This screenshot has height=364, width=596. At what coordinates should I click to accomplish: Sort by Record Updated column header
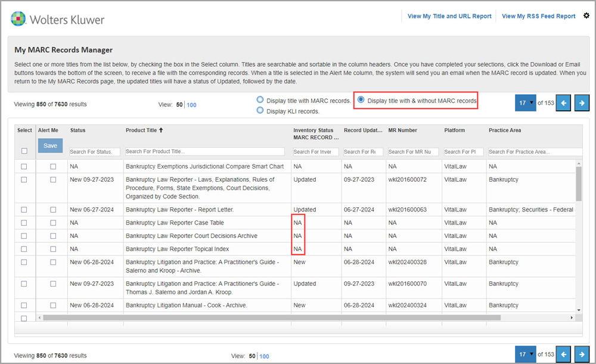[x=363, y=130]
